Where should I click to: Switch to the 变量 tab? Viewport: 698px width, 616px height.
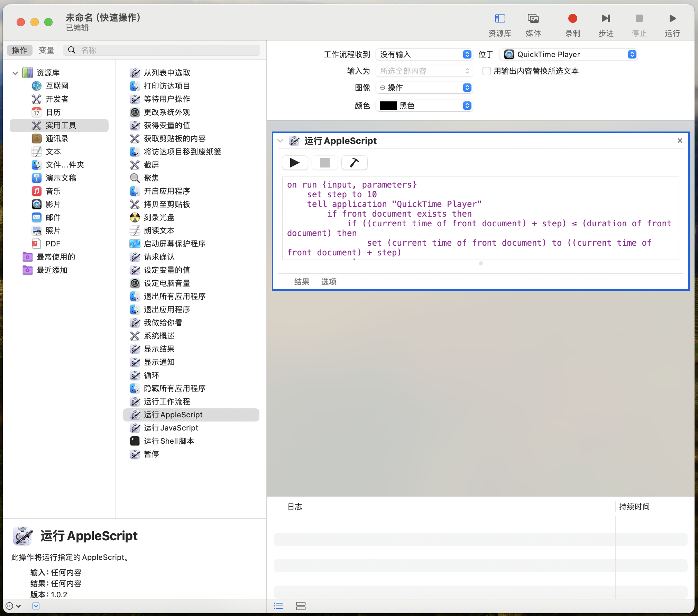[46, 50]
